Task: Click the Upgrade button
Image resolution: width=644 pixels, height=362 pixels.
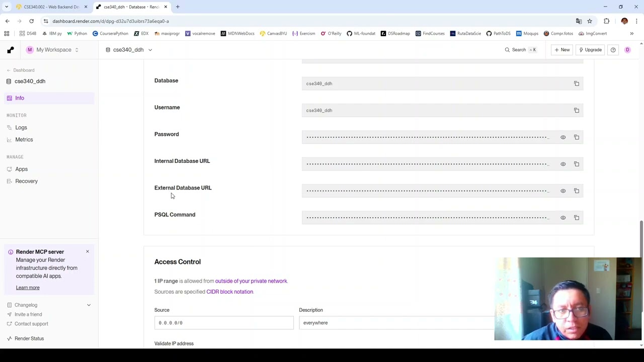Action: coord(590,50)
